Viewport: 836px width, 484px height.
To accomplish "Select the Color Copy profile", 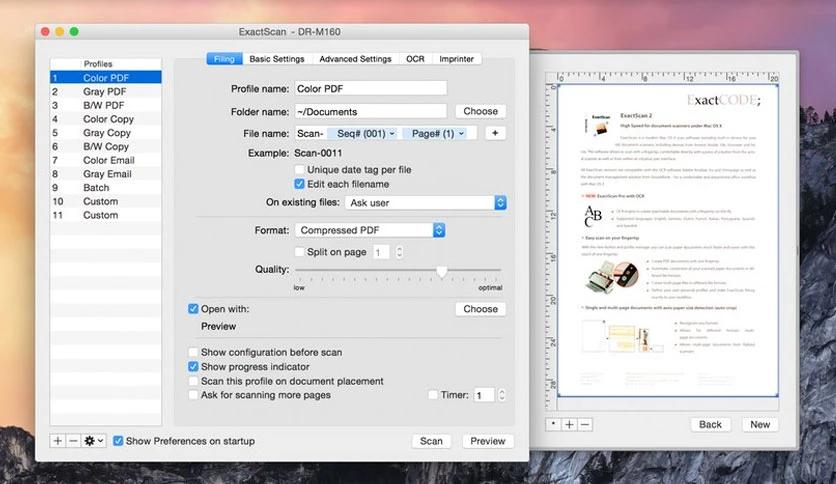I will (x=106, y=119).
